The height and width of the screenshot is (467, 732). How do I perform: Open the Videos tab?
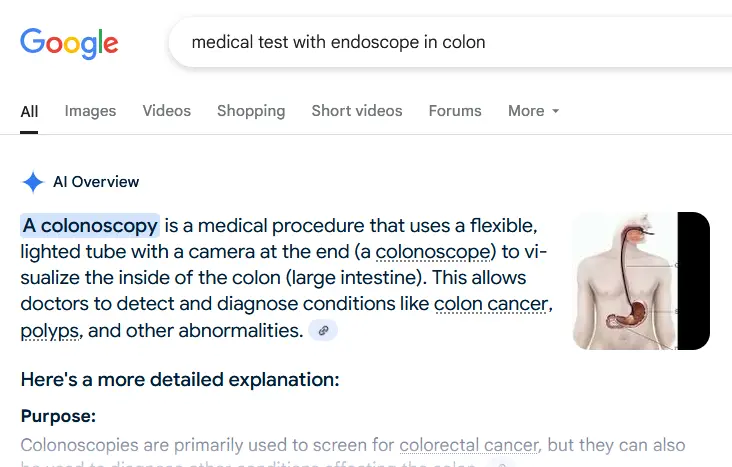(166, 111)
